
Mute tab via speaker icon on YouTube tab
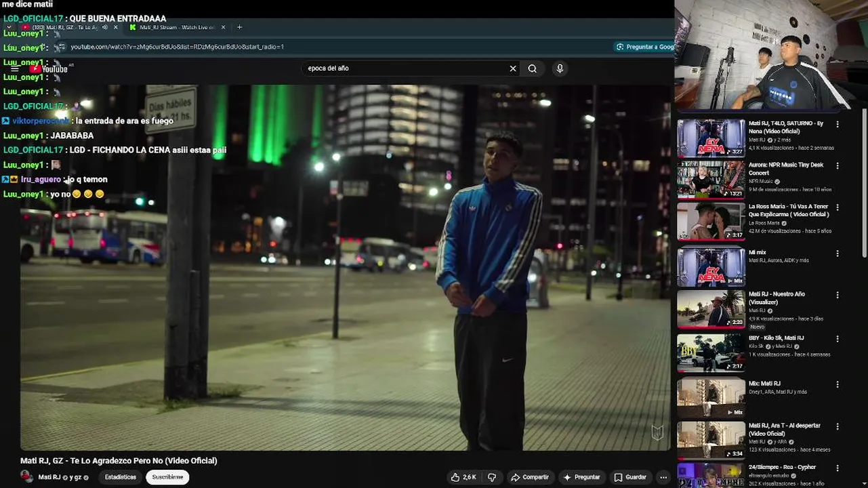(105, 27)
